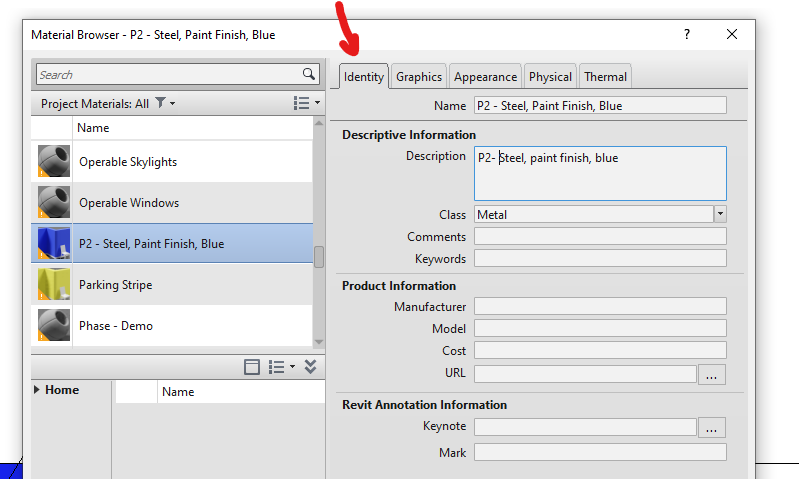Open the Class dropdown showing Metal
799x479 pixels.
pyautogui.click(x=719, y=214)
